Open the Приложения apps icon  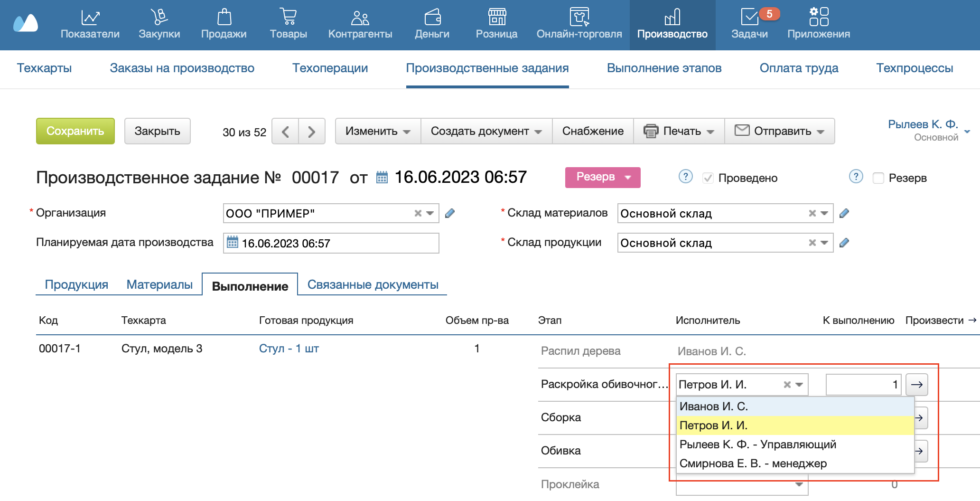pyautogui.click(x=819, y=17)
